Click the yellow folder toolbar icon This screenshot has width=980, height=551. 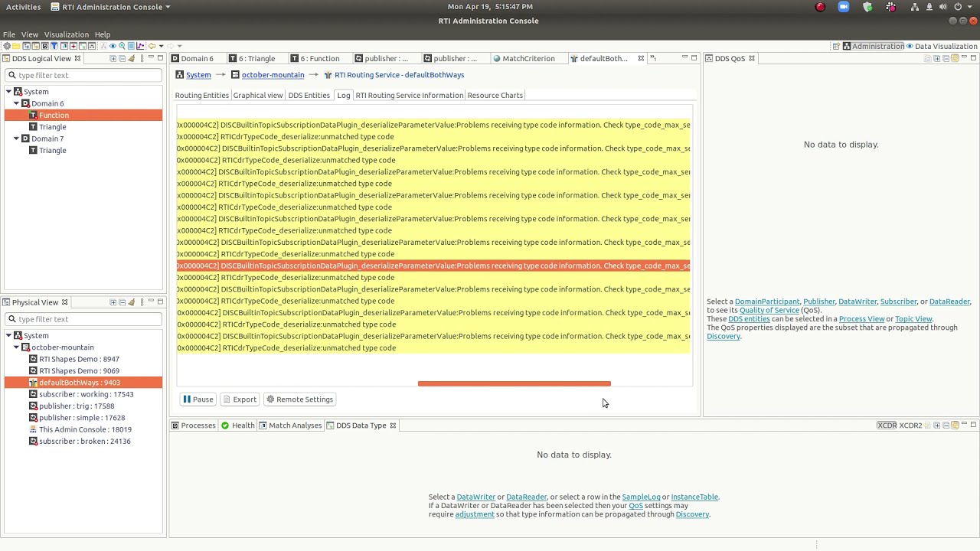click(x=16, y=46)
